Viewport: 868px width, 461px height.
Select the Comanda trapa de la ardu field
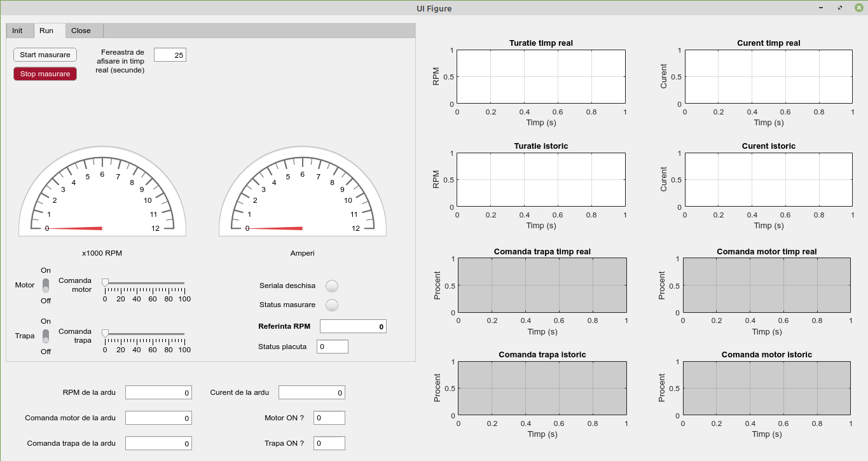click(158, 443)
